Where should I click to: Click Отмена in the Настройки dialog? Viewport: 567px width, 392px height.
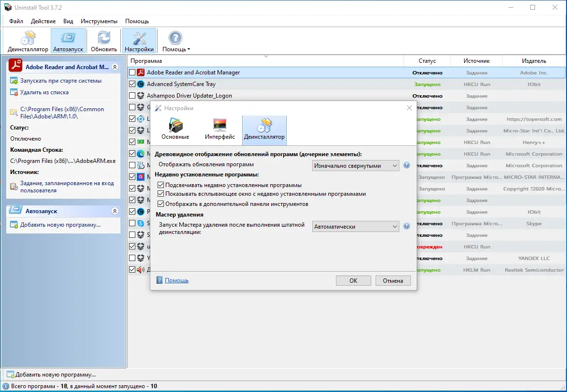393,281
